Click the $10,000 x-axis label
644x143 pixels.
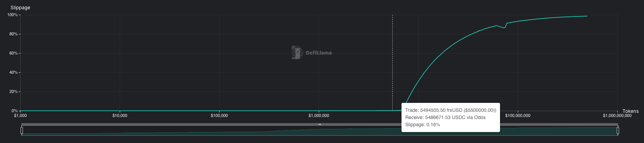coord(120,116)
